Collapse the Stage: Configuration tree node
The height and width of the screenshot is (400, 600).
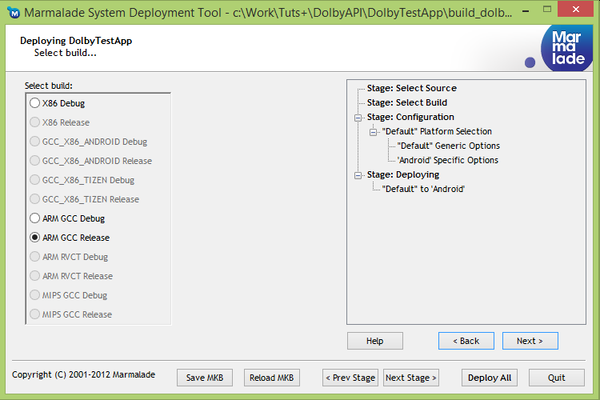(x=358, y=118)
